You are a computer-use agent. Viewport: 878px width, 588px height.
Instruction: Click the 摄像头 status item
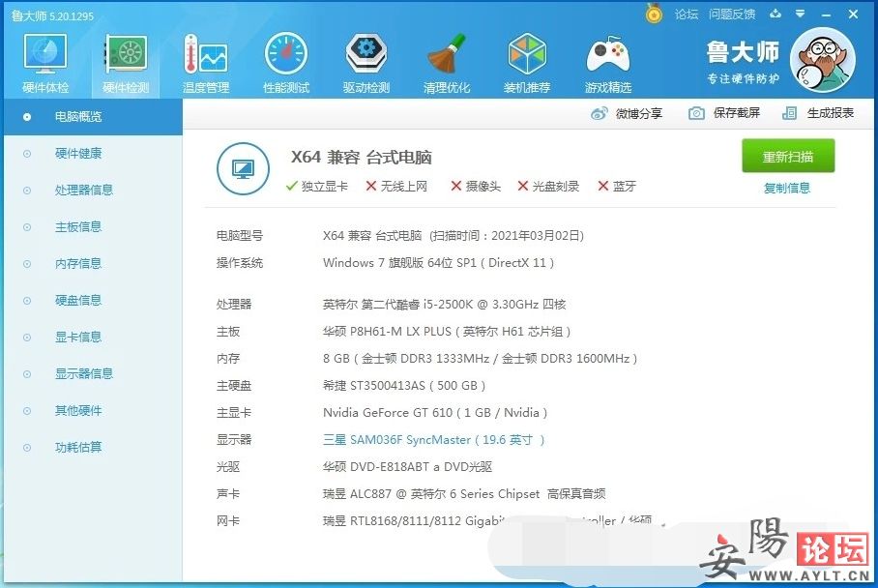pos(476,187)
